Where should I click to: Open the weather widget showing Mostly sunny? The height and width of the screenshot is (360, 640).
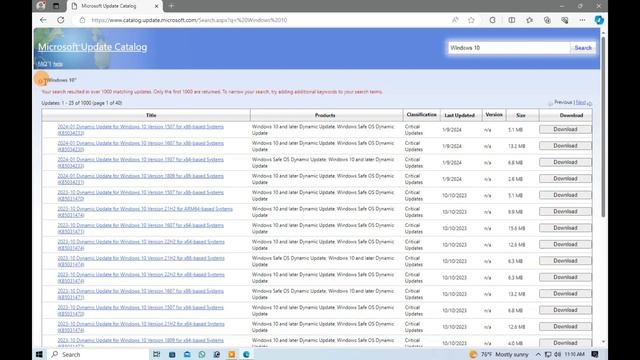tap(499, 354)
